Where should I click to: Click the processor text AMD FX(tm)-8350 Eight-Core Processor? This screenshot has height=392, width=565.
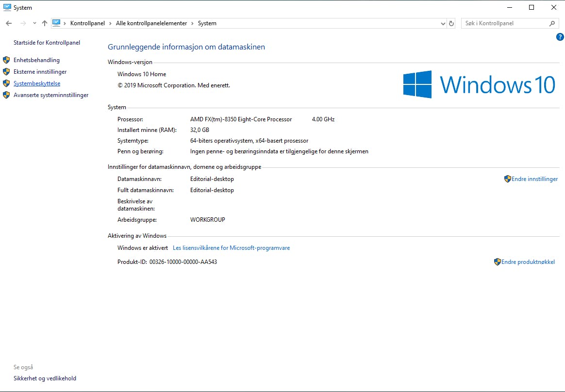241,119
